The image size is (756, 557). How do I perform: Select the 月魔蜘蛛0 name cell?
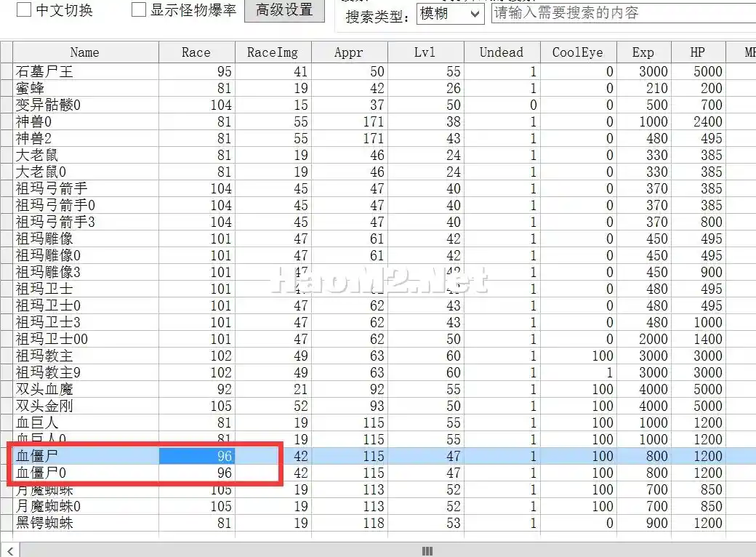coord(85,506)
